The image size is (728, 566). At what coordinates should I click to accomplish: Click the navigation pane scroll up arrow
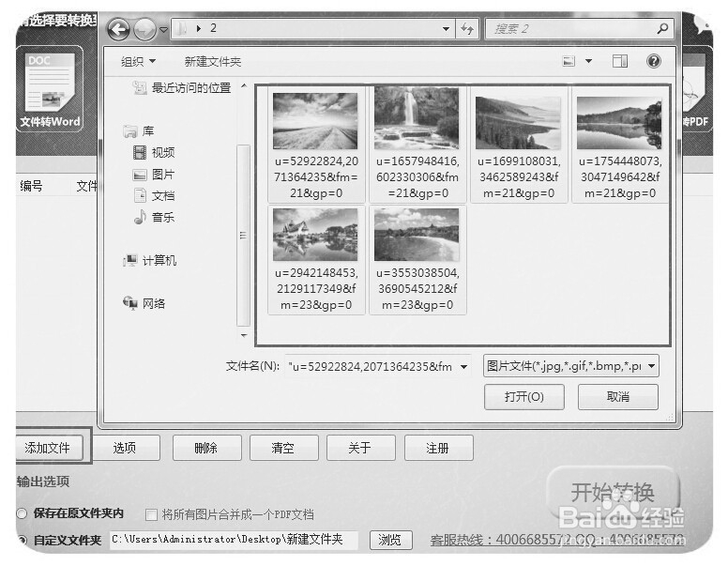tap(244, 86)
